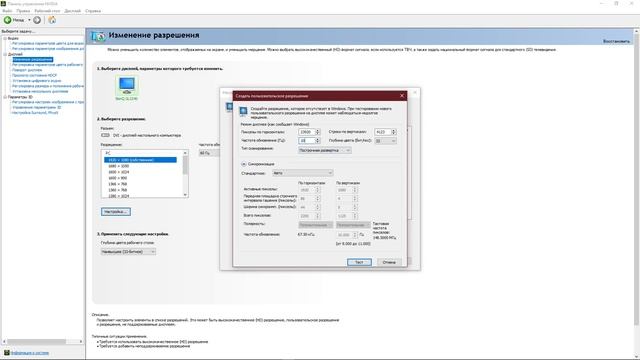
Task: Open the Рабочий стол menu
Action: [x=47, y=11]
